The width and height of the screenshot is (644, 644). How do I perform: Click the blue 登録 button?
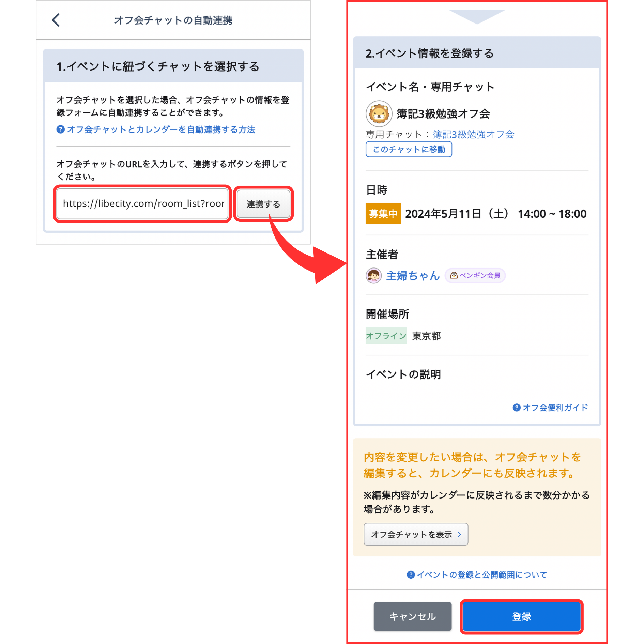[521, 616]
